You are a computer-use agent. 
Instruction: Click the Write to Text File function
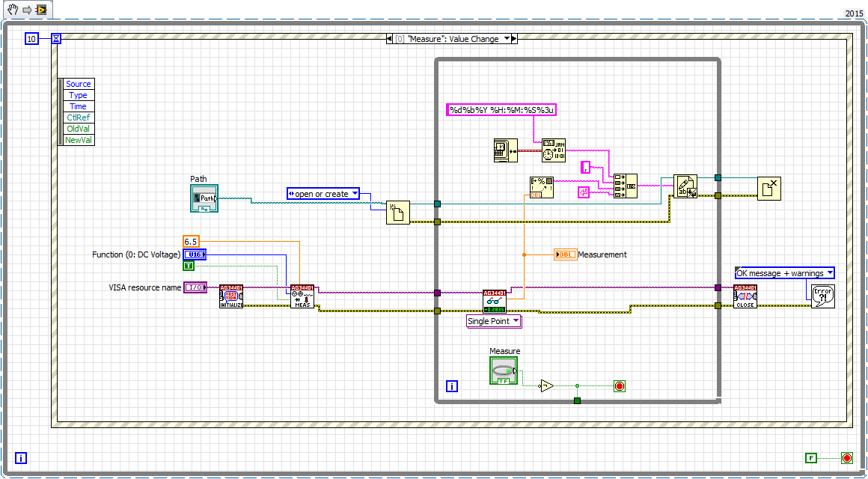(685, 187)
